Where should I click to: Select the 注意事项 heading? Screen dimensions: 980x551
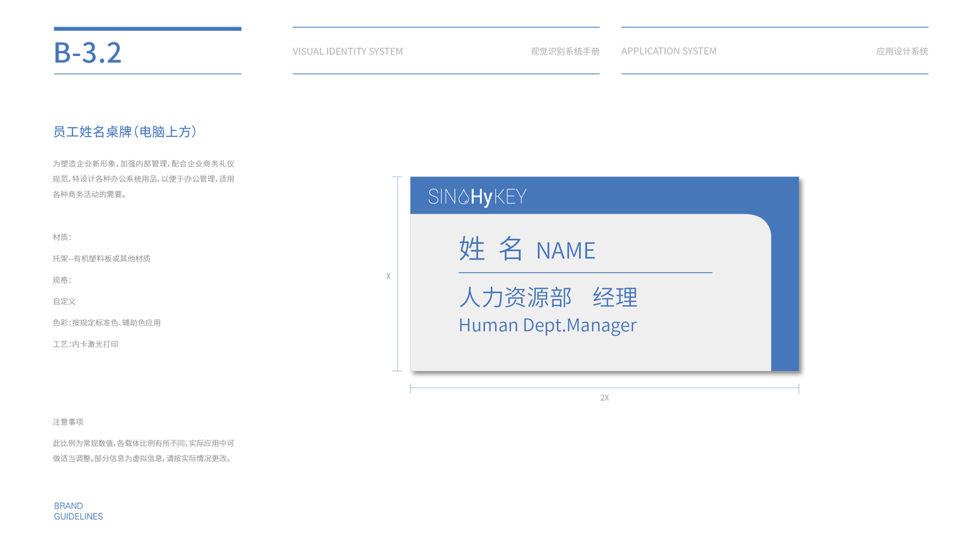(x=68, y=422)
